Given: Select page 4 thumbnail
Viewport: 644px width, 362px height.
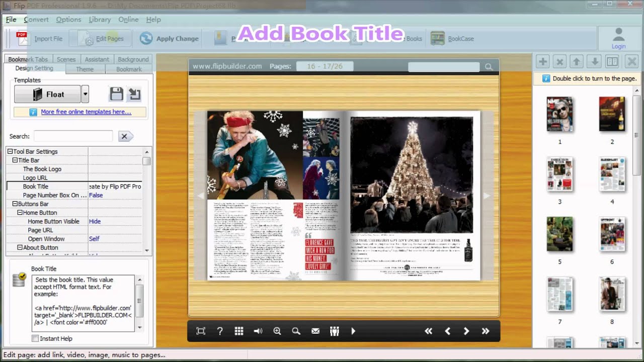Looking at the screenshot, I should pyautogui.click(x=612, y=174).
